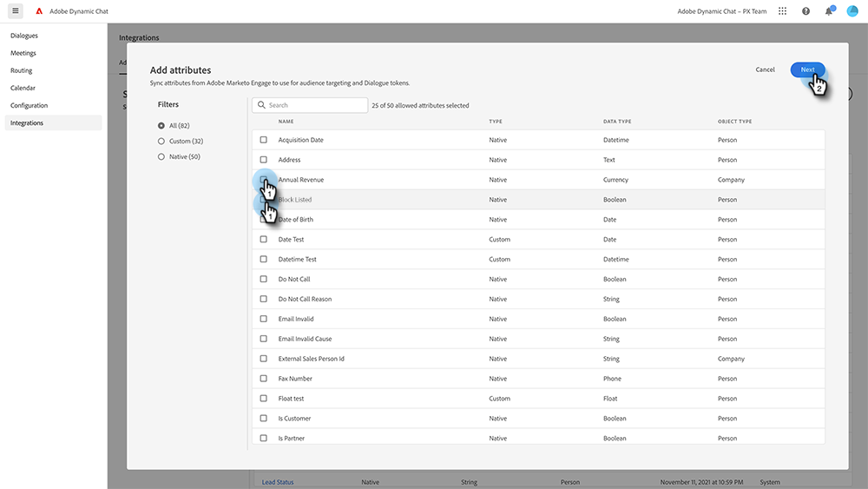Open the help question mark icon
This screenshot has width=868, height=489.
pyautogui.click(x=806, y=11)
